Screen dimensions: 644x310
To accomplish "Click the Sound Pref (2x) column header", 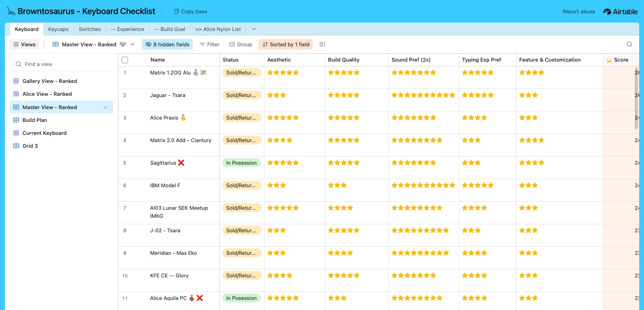I will tap(423, 60).
